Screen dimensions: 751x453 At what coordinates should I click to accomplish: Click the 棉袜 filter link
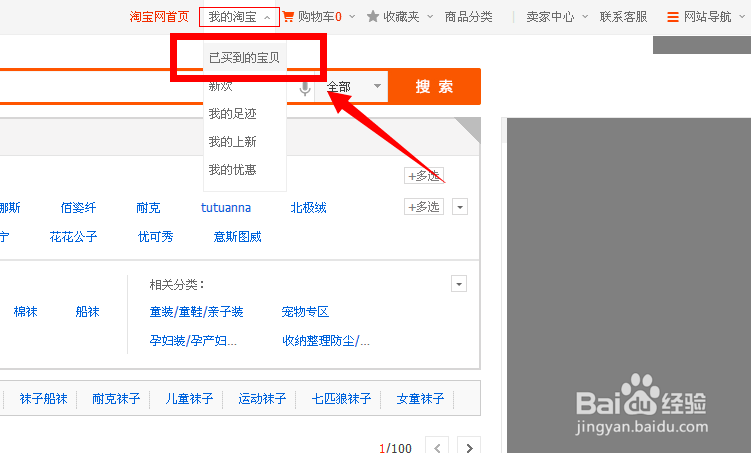[25, 312]
